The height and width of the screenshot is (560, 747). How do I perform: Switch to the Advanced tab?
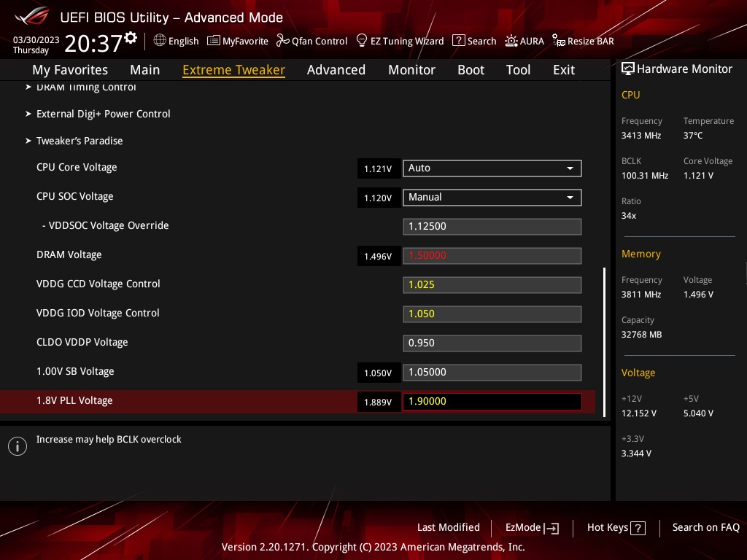pyautogui.click(x=336, y=69)
